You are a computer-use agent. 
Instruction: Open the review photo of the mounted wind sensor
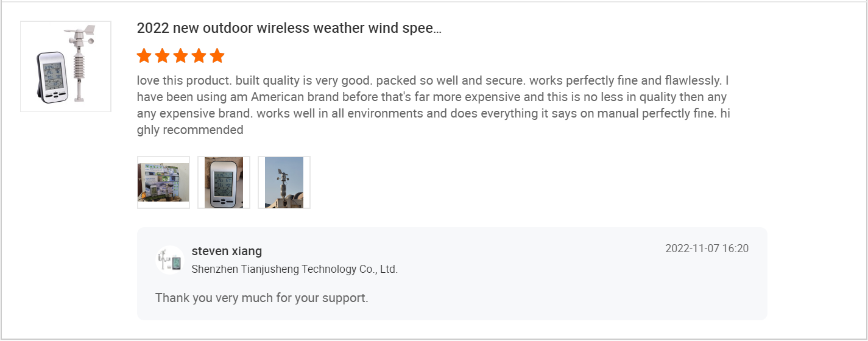284,183
